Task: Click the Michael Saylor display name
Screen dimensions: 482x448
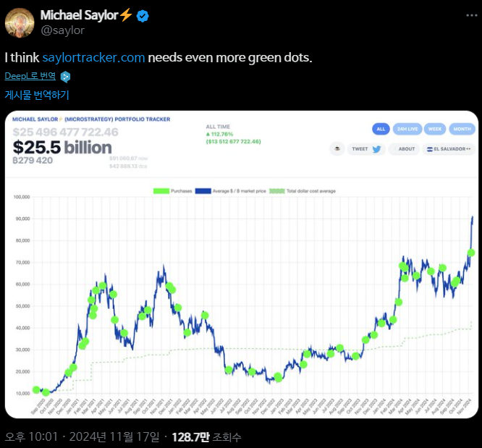Action: 80,15
